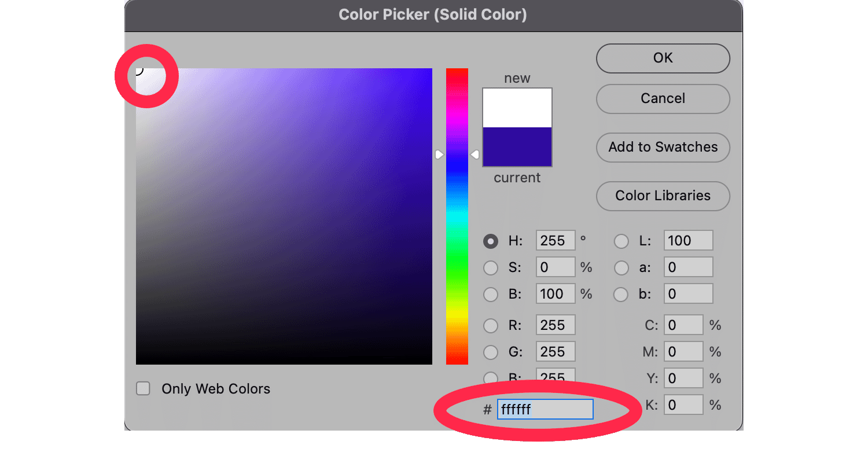Select the Lab a channel radio button

[x=621, y=268]
